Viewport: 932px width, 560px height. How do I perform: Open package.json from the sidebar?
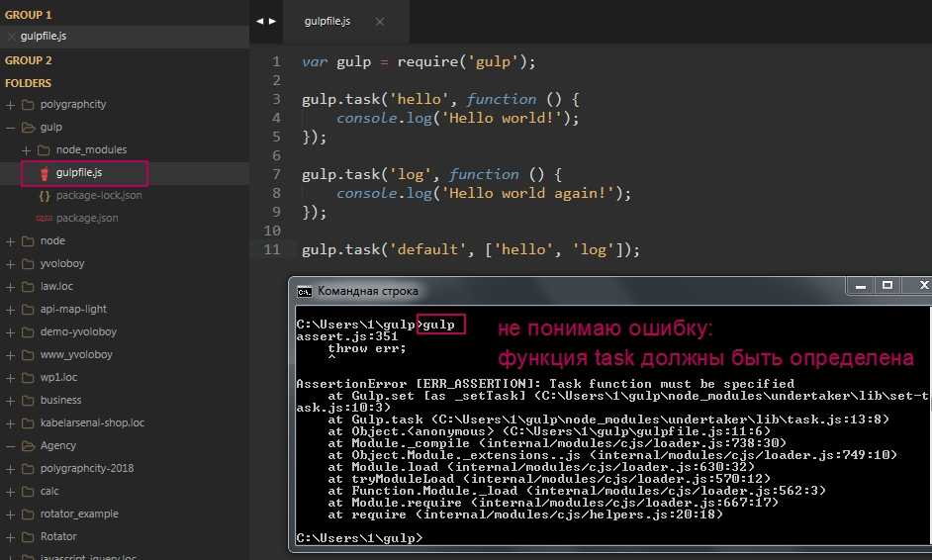click(87, 219)
